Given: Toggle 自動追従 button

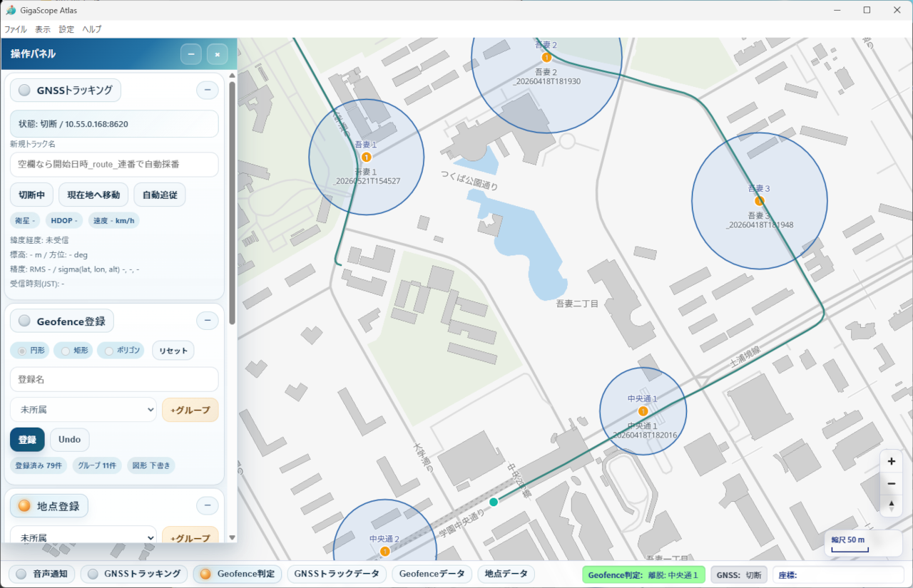Looking at the screenshot, I should point(160,195).
